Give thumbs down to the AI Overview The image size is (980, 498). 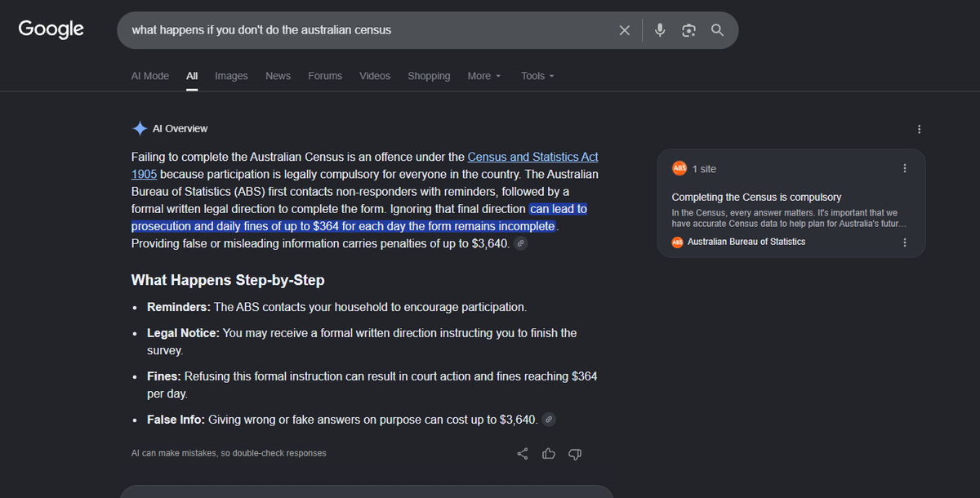(x=575, y=454)
